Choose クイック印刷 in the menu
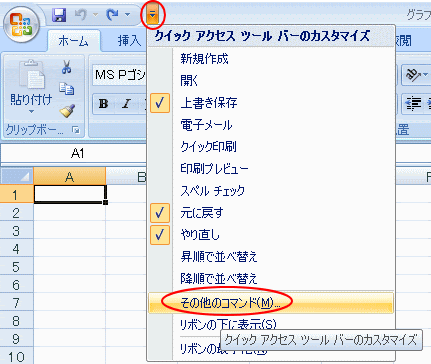The height and width of the screenshot is (364, 431). pyautogui.click(x=271, y=146)
